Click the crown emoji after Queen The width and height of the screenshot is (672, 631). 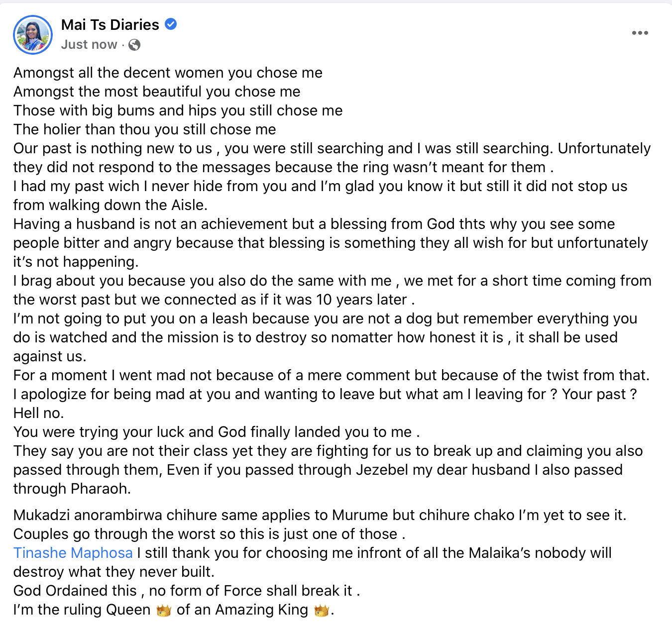164,610
